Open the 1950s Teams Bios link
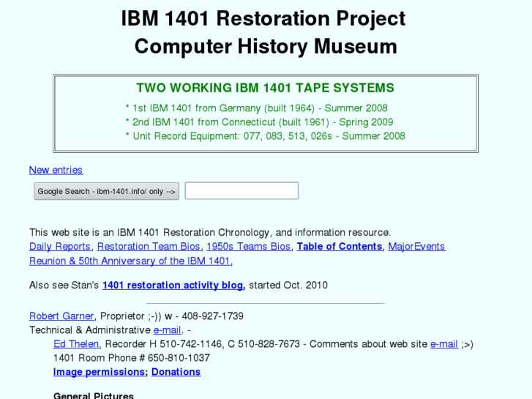This screenshot has width=532, height=399. coord(249,247)
